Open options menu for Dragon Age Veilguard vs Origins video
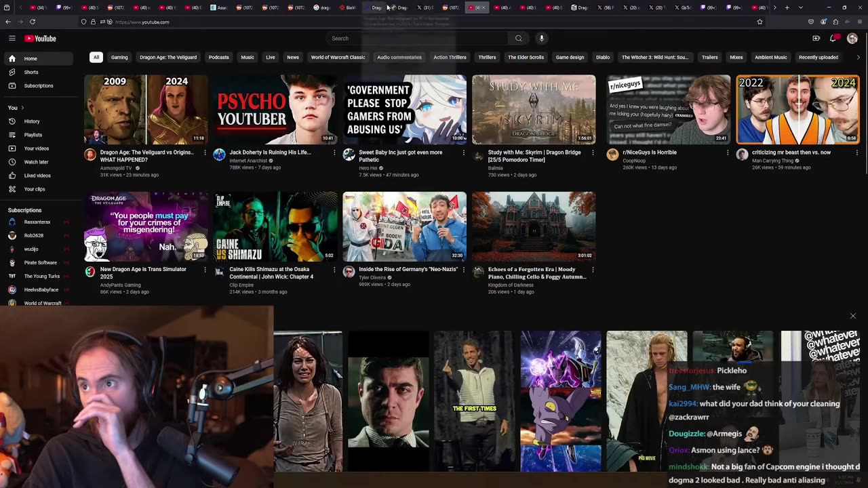 (x=205, y=152)
